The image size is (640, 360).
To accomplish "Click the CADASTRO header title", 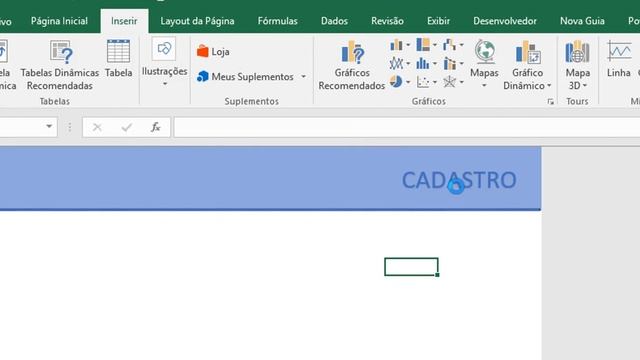I will [x=459, y=180].
